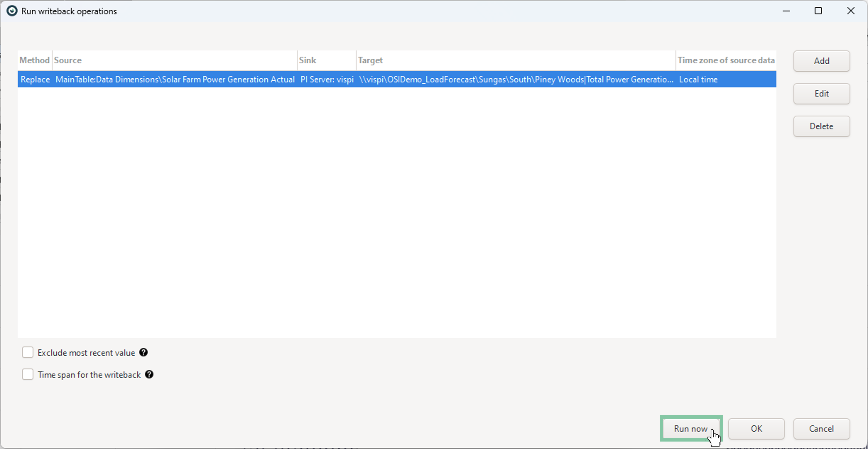Viewport: 868px width, 450px height.
Task: Maximize the writeback operations window
Action: [818, 11]
